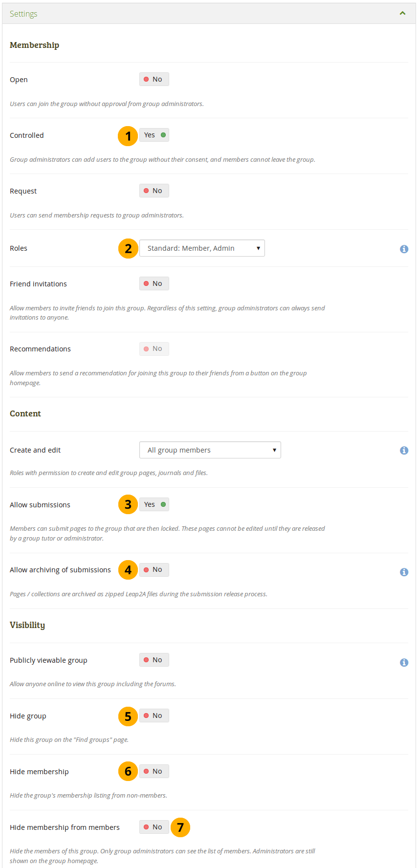The width and height of the screenshot is (419, 868).
Task: Enable the Open membership toggle
Action: pos(154,79)
